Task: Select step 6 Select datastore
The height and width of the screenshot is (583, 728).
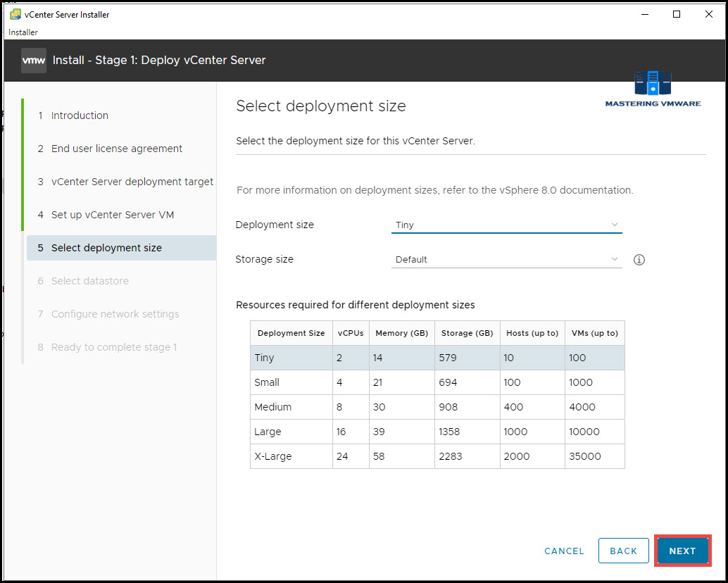Action: [83, 281]
